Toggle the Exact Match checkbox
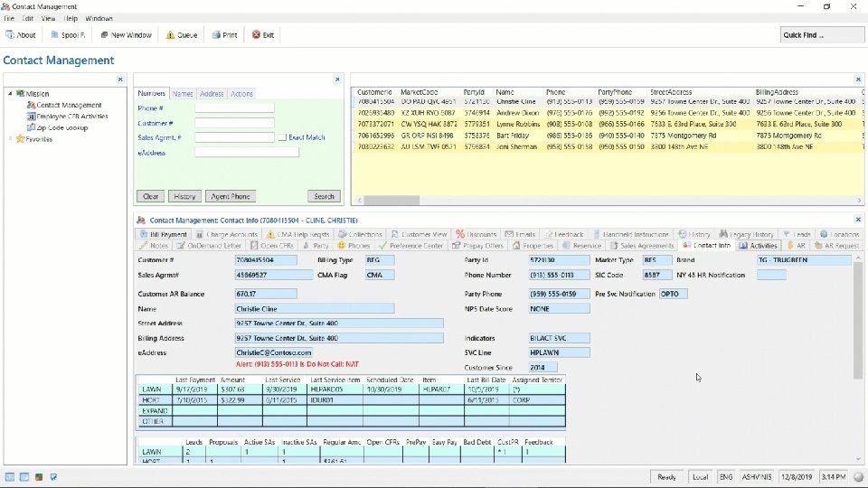The image size is (868, 488). click(282, 137)
